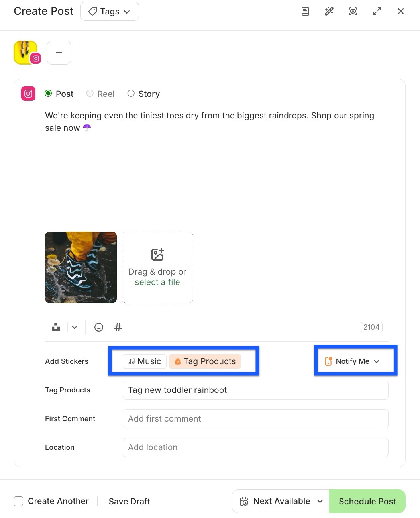Open the Next Available scheduling dropdown
The width and height of the screenshot is (420, 518).
(x=280, y=501)
